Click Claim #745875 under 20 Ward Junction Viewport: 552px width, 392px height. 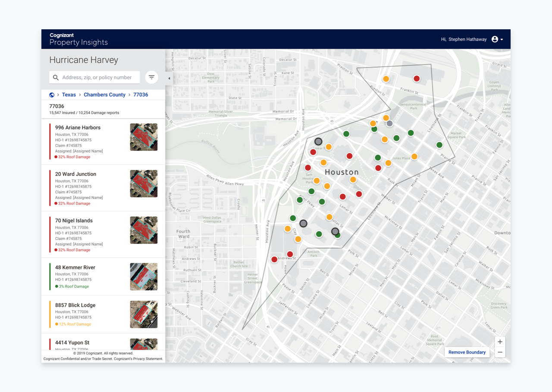[x=69, y=192]
